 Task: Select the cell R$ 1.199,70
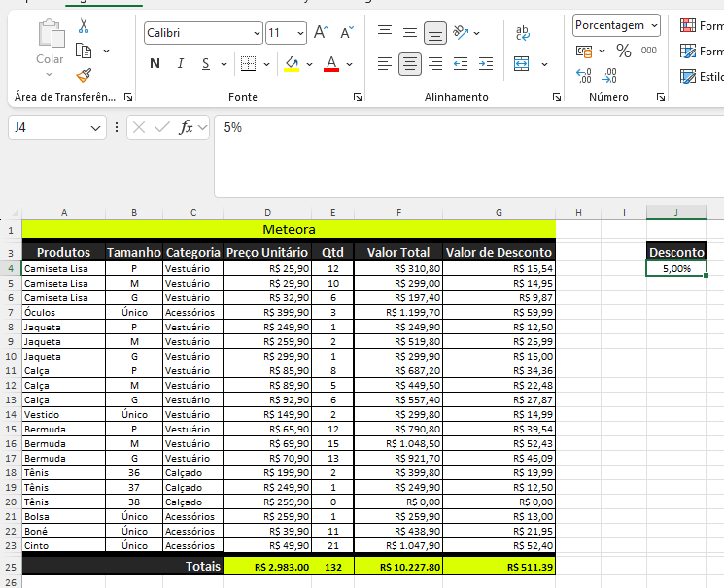[x=398, y=313]
